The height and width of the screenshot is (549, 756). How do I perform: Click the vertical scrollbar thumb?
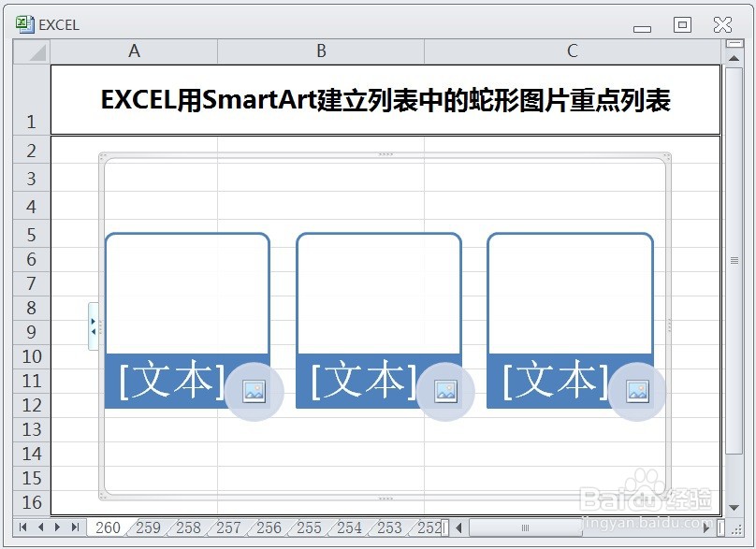click(734, 260)
